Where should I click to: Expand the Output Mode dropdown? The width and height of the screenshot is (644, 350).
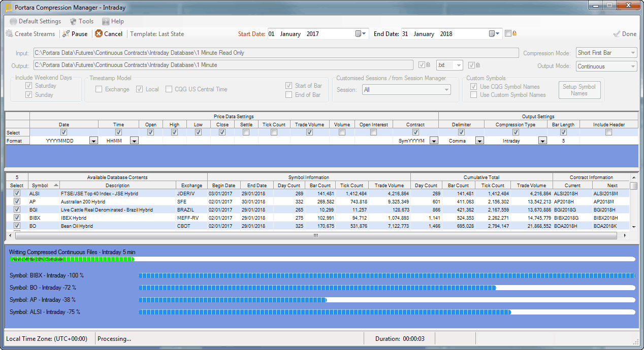[632, 66]
